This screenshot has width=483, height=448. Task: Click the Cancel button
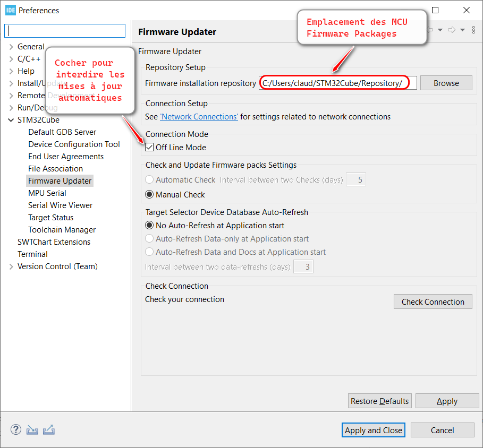(442, 430)
